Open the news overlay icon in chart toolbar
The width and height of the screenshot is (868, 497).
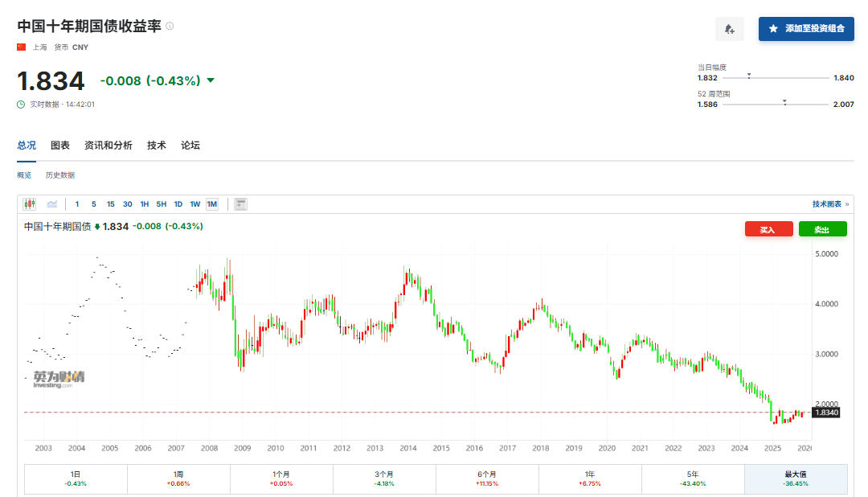(240, 204)
